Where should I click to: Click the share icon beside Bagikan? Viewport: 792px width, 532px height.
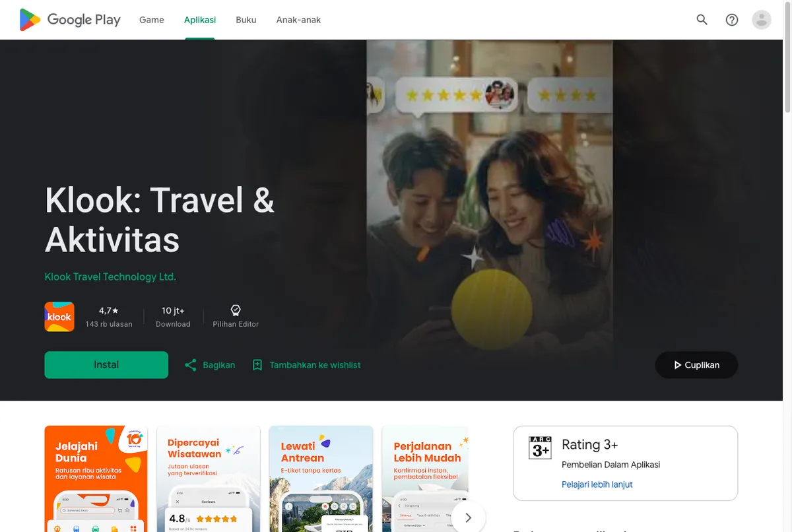(x=191, y=365)
